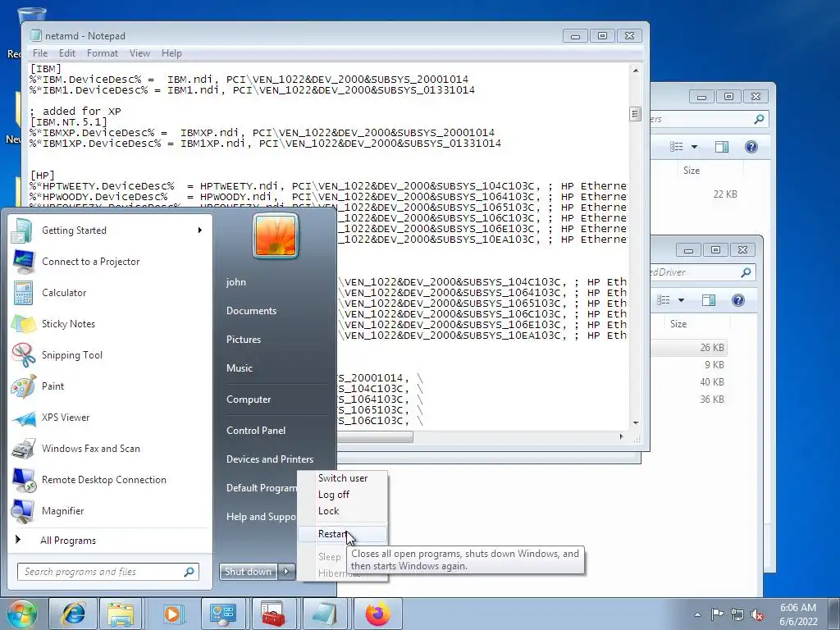
Task: Change view icon in lower Explorer window
Action: coord(663,300)
